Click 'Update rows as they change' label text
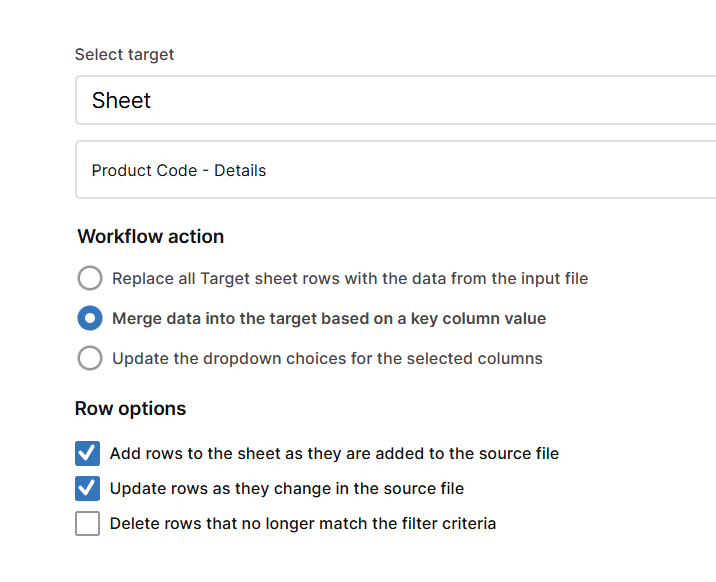Viewport: 716px width, 582px height. point(287,488)
